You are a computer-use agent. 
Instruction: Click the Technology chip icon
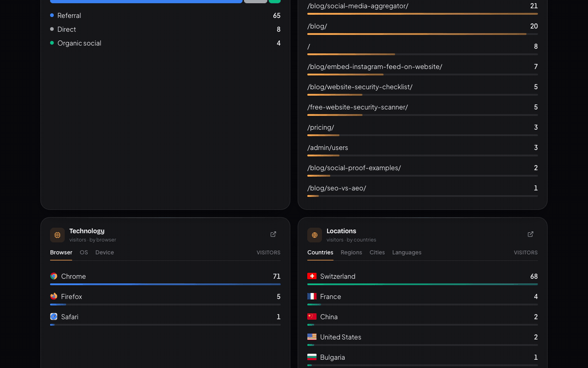click(57, 235)
